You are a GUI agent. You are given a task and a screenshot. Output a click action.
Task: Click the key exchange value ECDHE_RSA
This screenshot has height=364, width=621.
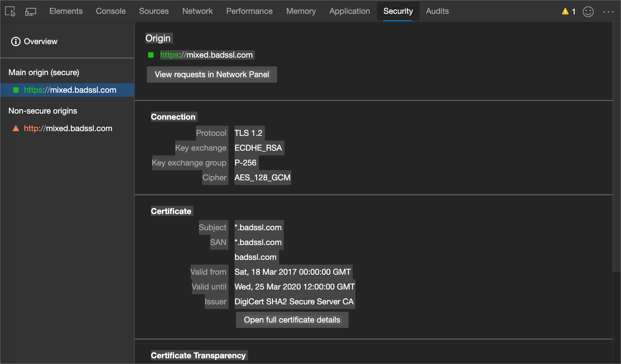click(x=258, y=148)
